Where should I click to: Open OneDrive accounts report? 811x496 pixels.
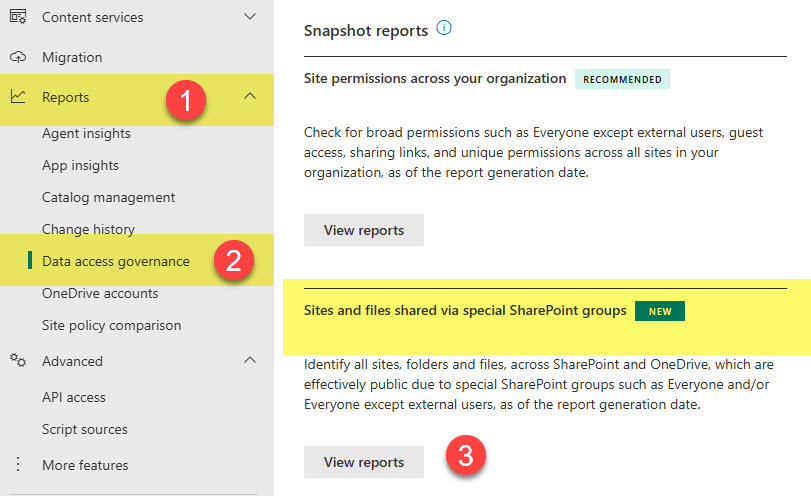tap(100, 293)
